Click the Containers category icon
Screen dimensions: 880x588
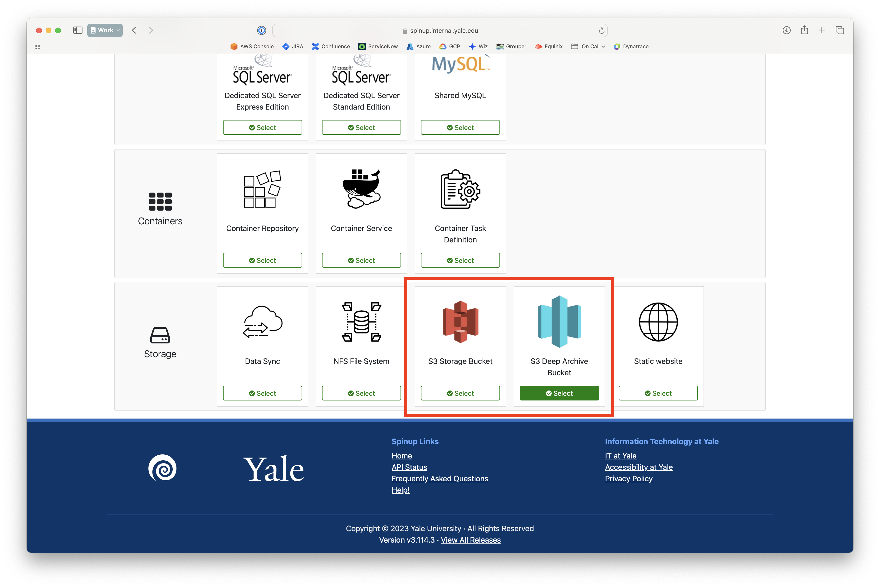pos(160,202)
